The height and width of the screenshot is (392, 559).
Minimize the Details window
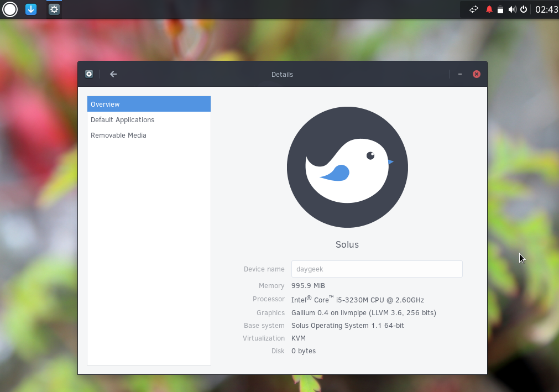[460, 74]
